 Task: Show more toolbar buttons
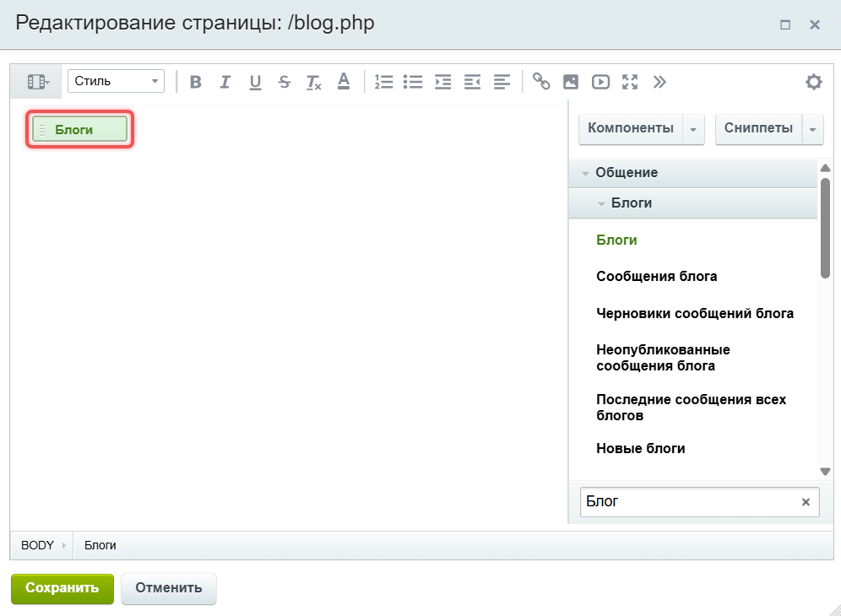point(659,82)
